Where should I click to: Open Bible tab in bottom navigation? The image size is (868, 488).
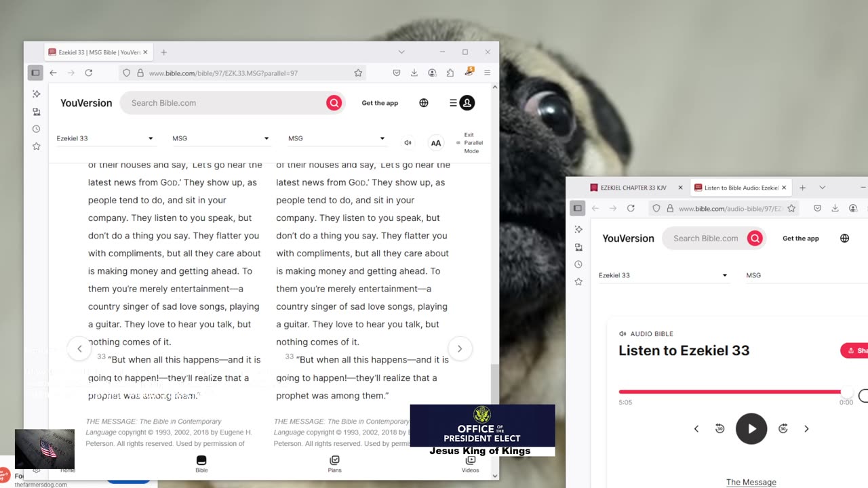(x=201, y=464)
